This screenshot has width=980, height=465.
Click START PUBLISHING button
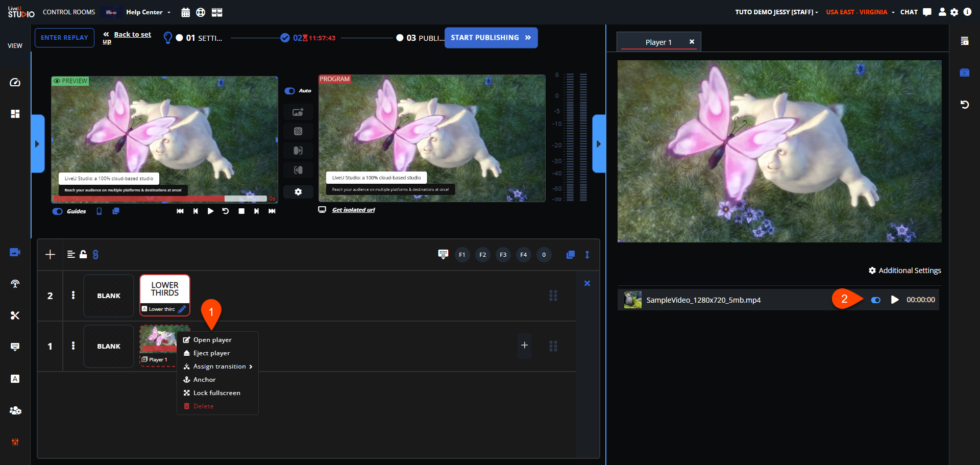click(x=491, y=38)
